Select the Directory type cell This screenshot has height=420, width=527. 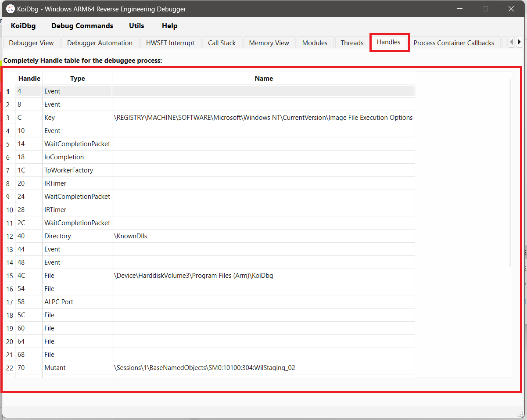point(78,236)
